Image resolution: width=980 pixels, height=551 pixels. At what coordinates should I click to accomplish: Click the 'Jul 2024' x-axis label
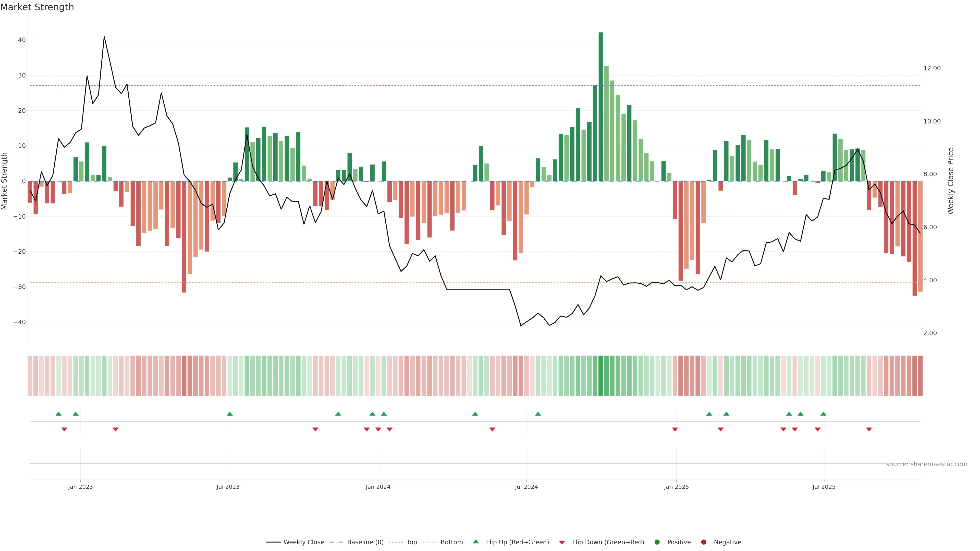click(526, 487)
